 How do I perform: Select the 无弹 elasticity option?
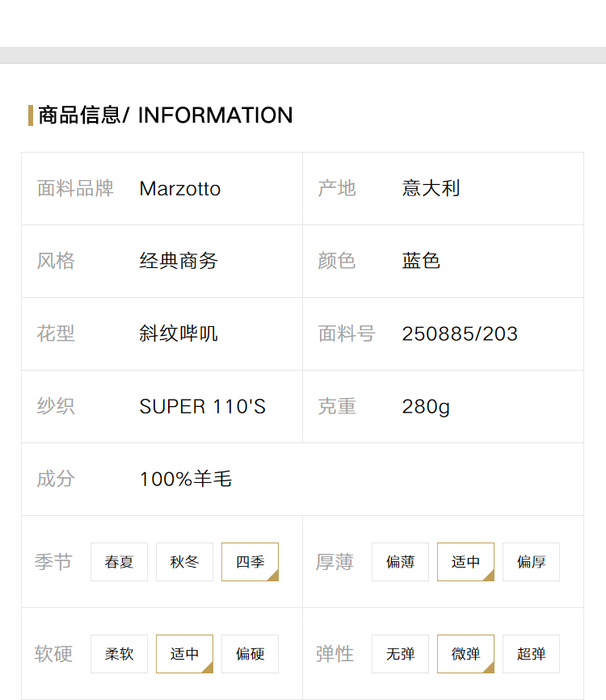pyautogui.click(x=401, y=654)
